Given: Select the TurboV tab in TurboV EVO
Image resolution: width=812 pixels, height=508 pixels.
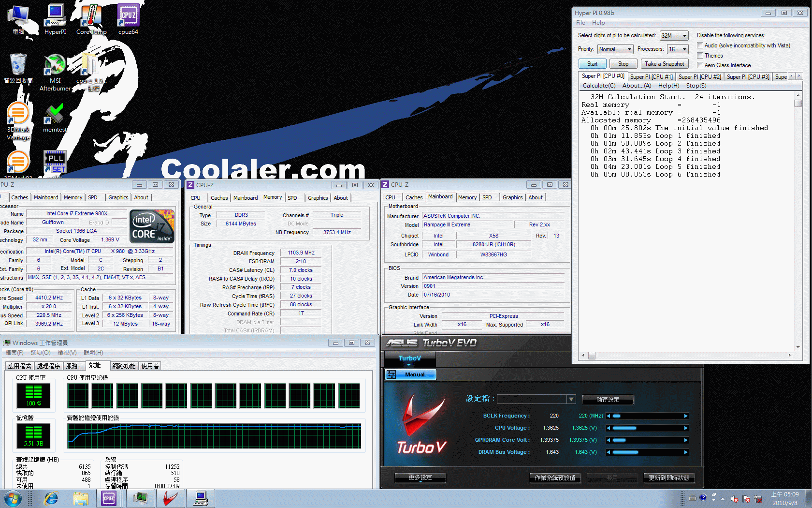Looking at the screenshot, I should pos(409,359).
